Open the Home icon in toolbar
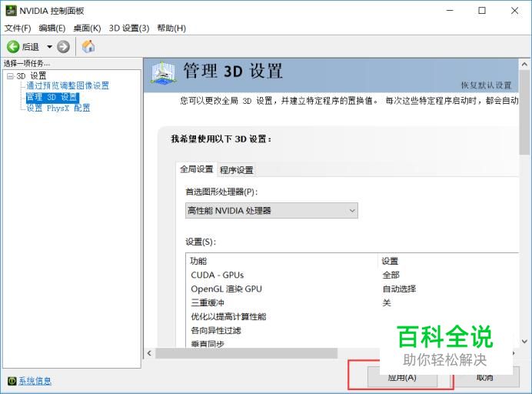The height and width of the screenshot is (394, 532). tap(88, 46)
